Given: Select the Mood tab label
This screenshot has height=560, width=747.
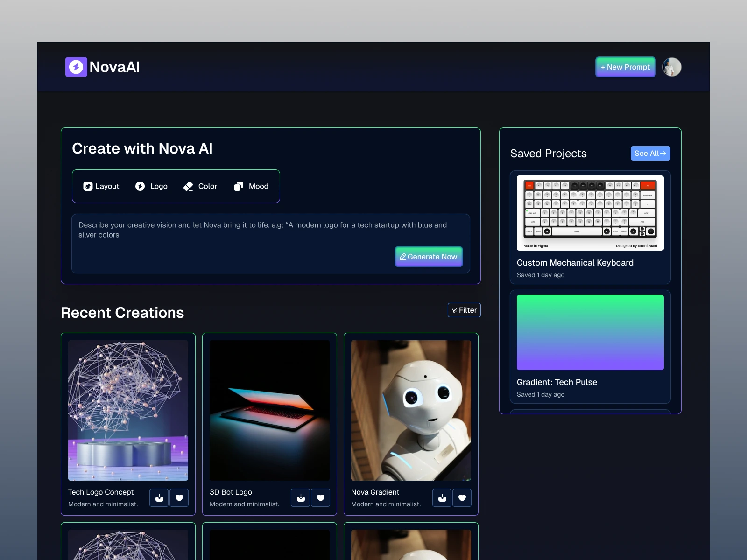Looking at the screenshot, I should 259,186.
